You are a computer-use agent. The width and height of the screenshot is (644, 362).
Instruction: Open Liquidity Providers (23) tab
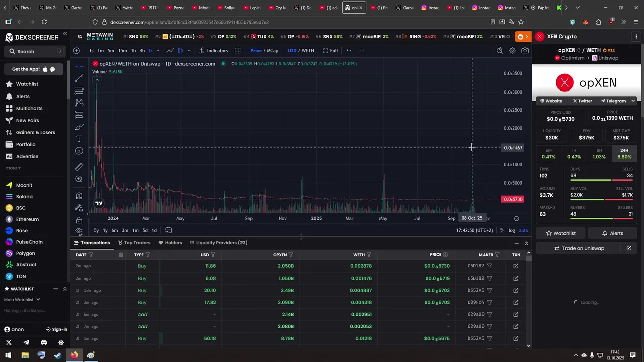click(x=218, y=243)
